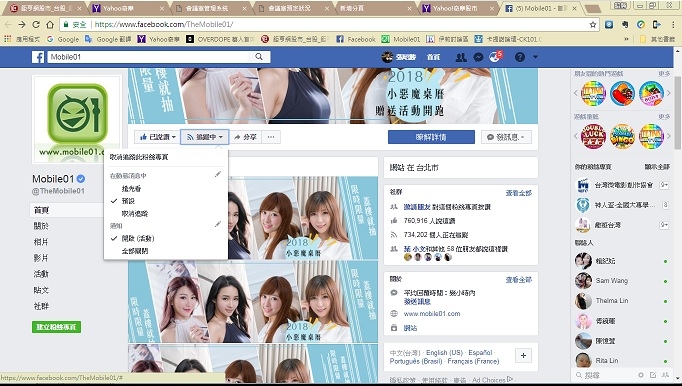Open notifications globe with badge 5
The width and height of the screenshot is (682, 386).
point(495,57)
